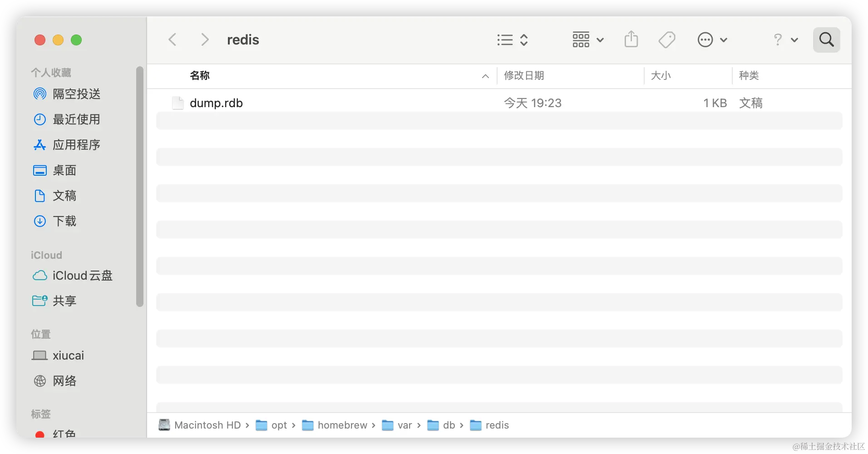
Task: Sort by 修改日期 column header
Action: 524,75
